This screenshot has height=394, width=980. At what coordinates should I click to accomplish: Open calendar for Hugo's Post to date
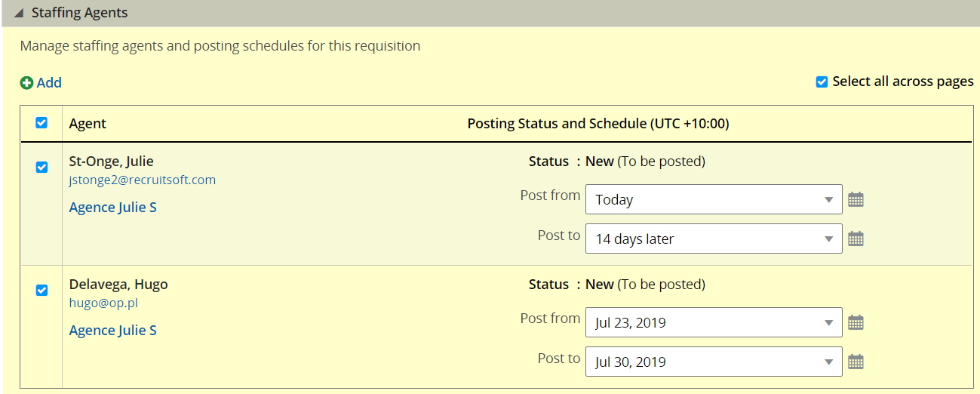point(856,362)
